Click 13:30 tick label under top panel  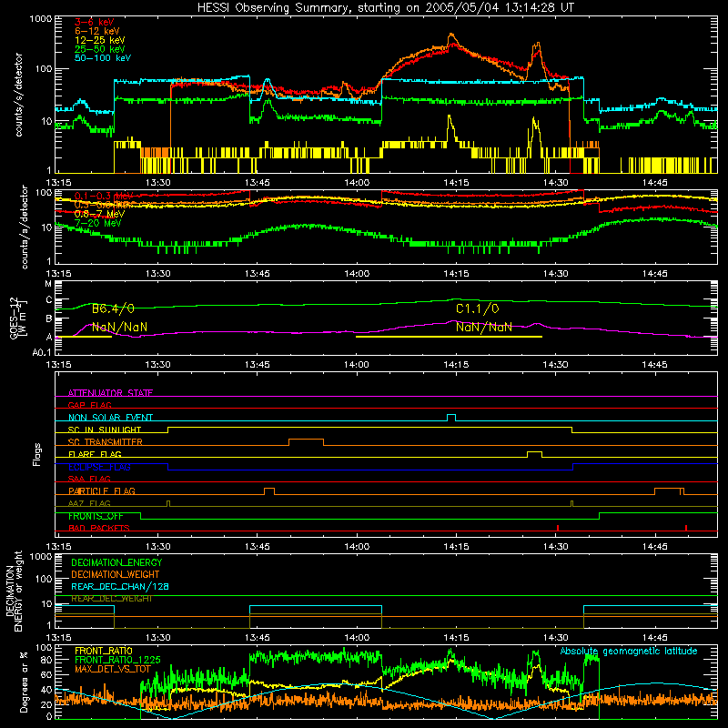click(x=157, y=183)
